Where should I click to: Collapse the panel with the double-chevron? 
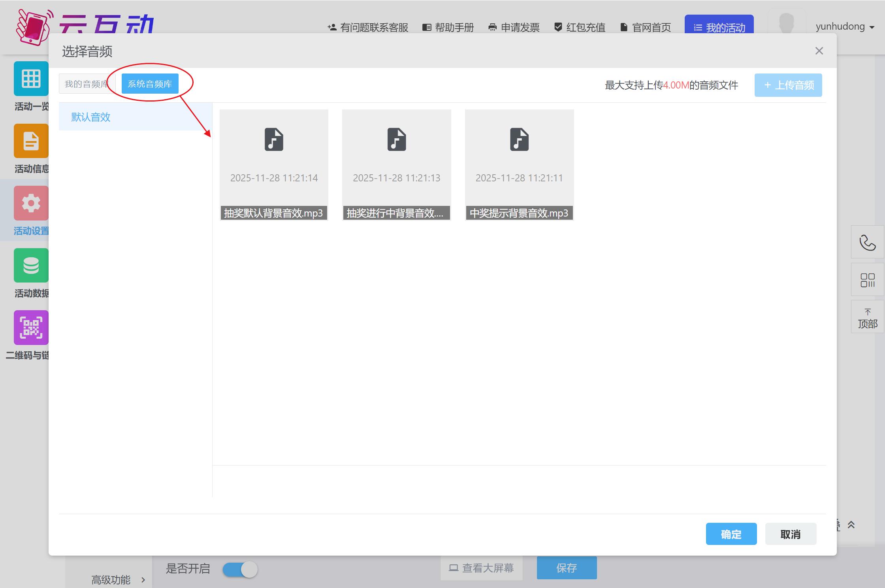click(852, 524)
